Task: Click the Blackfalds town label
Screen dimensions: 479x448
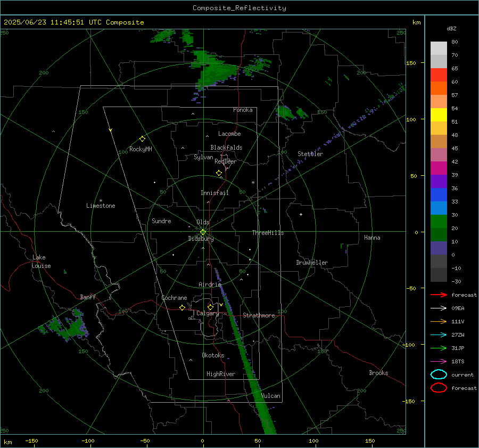Action: (226, 148)
